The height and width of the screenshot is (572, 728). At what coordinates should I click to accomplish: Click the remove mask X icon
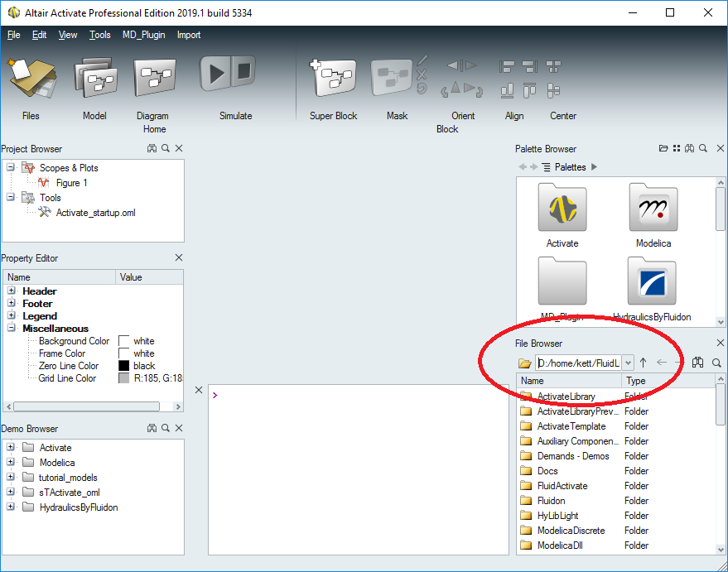pyautogui.click(x=422, y=75)
